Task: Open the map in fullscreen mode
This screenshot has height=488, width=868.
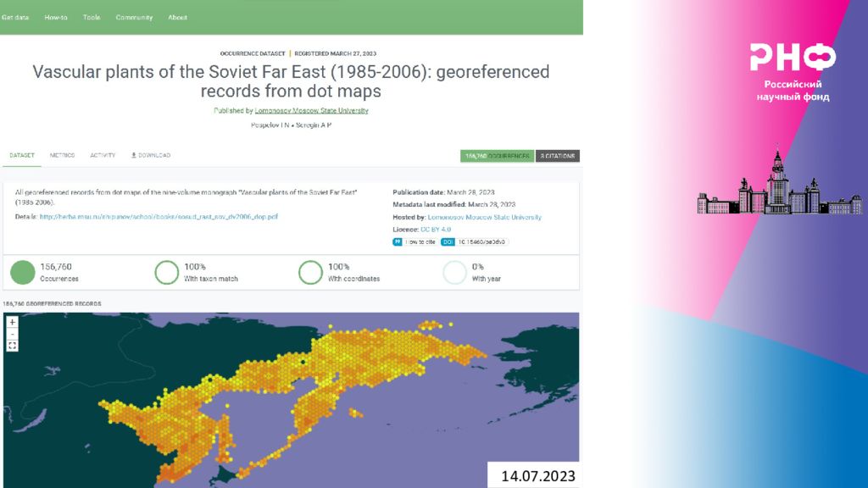Action: point(12,346)
